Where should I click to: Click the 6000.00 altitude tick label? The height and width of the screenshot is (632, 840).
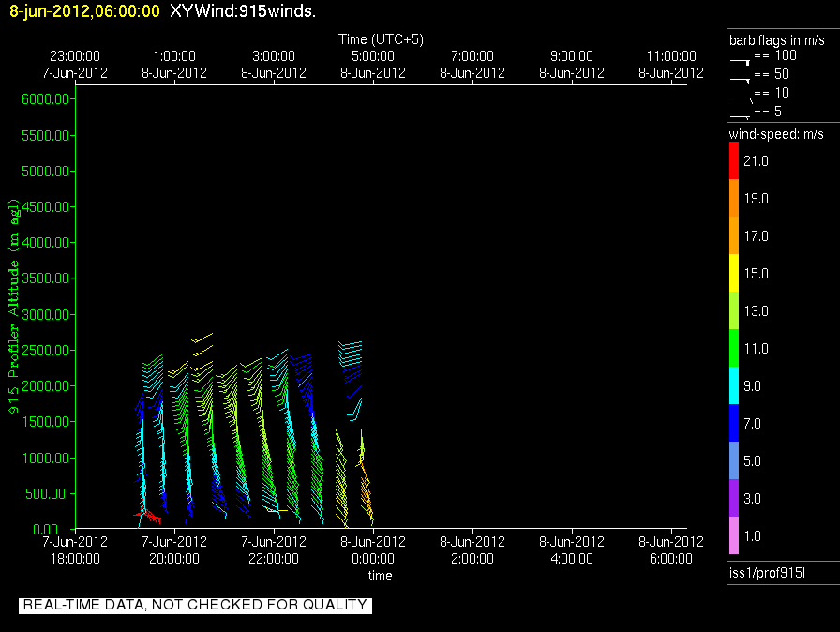(x=46, y=99)
